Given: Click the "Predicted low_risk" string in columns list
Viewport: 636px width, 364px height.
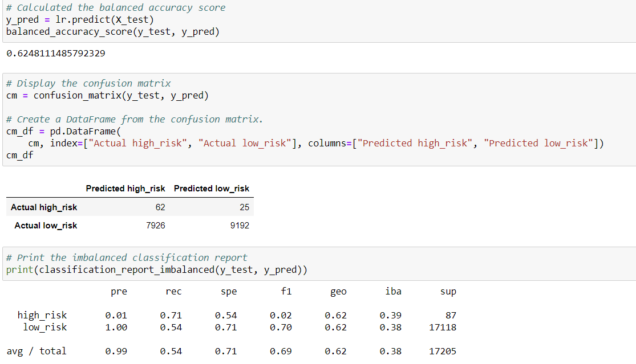Looking at the screenshot, I should (538, 144).
